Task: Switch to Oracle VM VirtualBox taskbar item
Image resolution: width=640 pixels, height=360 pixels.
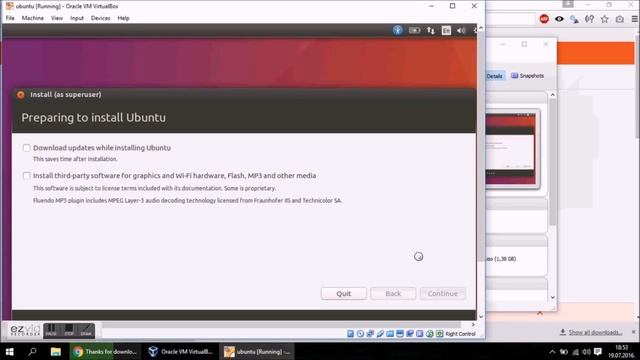Action: coord(180,351)
